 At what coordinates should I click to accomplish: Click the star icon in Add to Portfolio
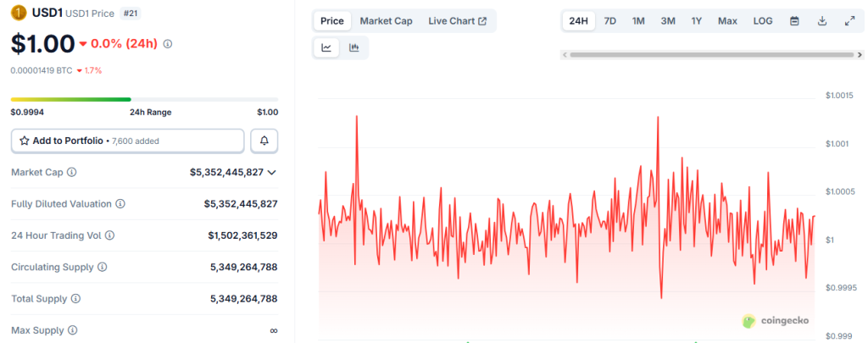[x=25, y=141]
